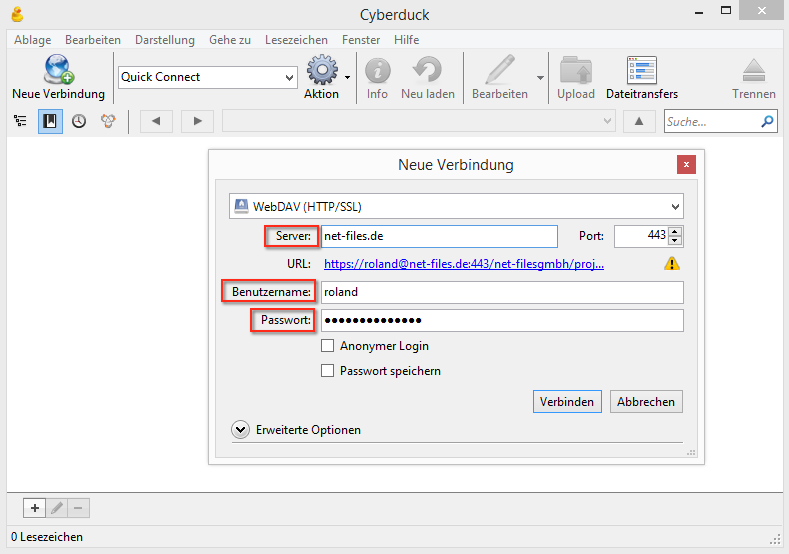Enable the Anonymer Login checkbox
Screen dimensions: 789x554
(x=328, y=346)
